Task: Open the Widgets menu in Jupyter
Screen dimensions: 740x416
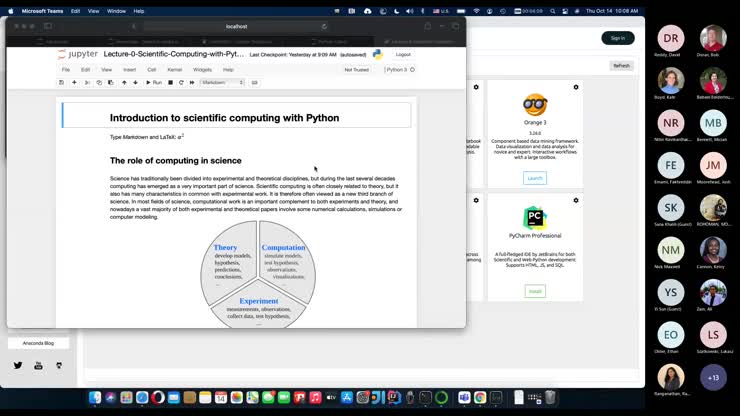Action: pos(202,70)
